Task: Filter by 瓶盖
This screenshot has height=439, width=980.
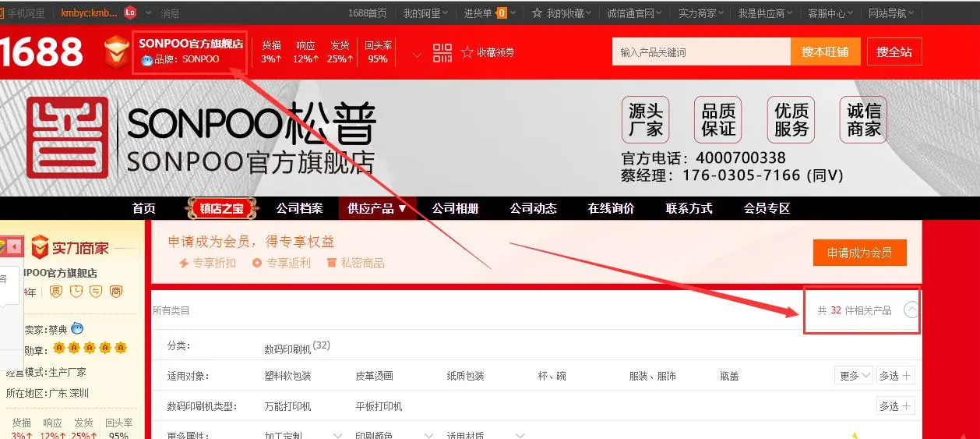Action: [x=729, y=376]
